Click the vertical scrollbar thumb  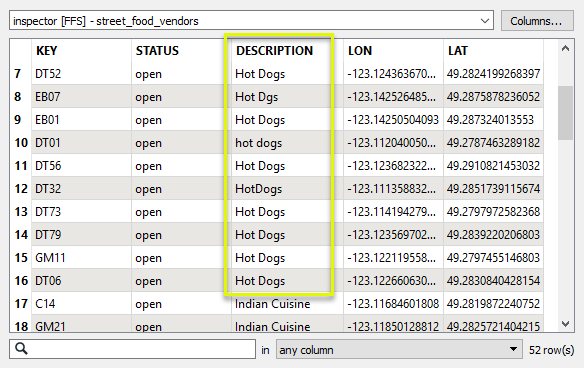pyautogui.click(x=565, y=113)
